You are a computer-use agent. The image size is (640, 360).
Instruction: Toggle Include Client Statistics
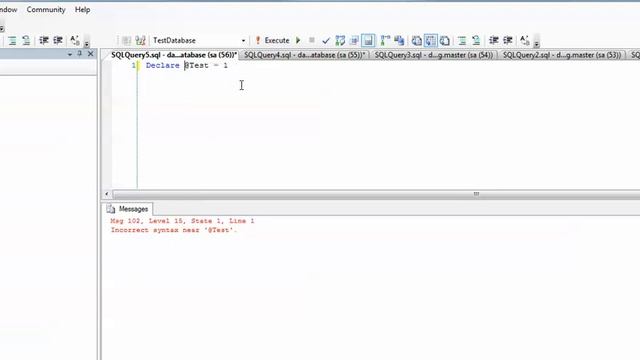click(x=399, y=40)
